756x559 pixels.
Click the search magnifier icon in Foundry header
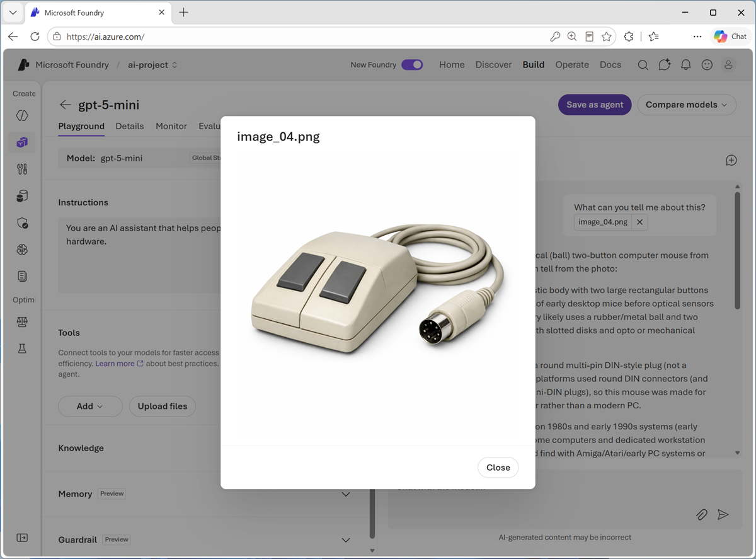(643, 65)
